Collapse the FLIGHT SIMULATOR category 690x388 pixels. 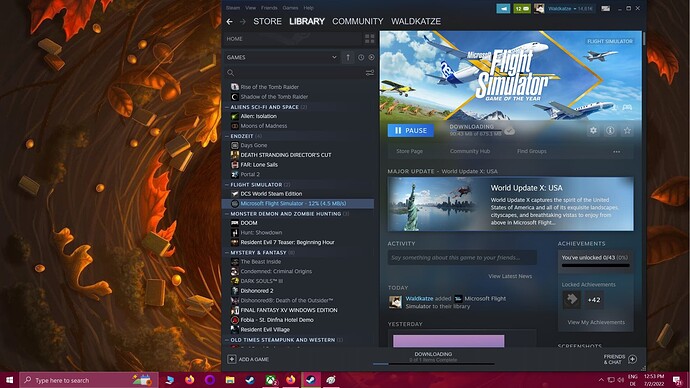point(227,185)
